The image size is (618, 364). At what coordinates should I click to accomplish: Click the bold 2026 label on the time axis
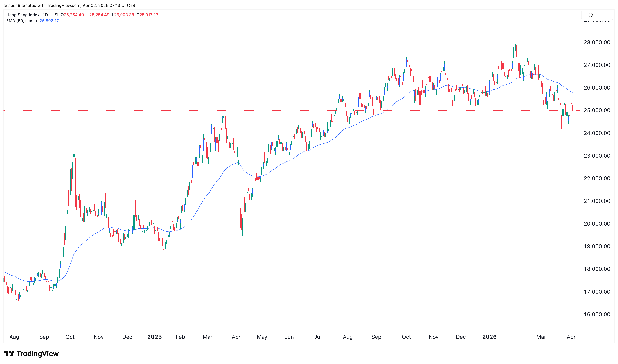point(490,337)
